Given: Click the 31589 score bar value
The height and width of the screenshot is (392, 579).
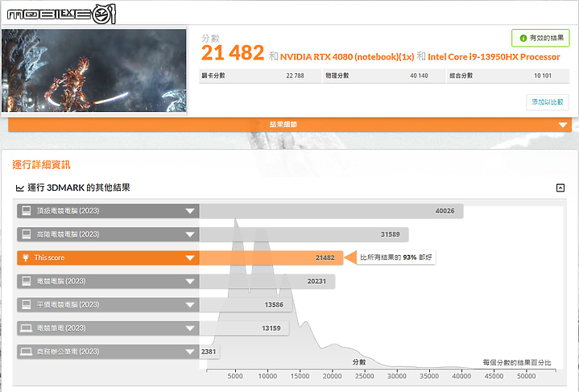Looking at the screenshot, I should (x=391, y=234).
